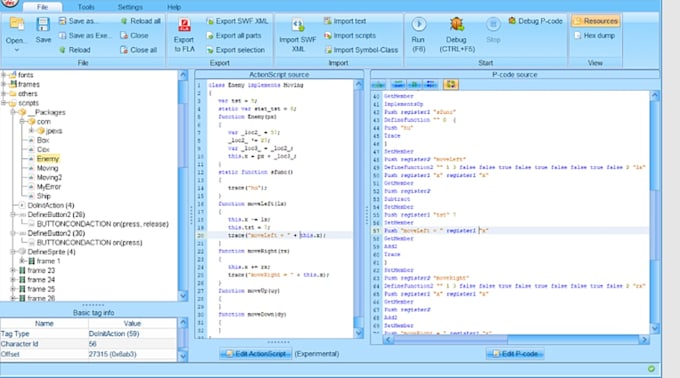Image resolution: width=680 pixels, height=378 pixels.
Task: Select the Cox script in tree
Action: 43,150
